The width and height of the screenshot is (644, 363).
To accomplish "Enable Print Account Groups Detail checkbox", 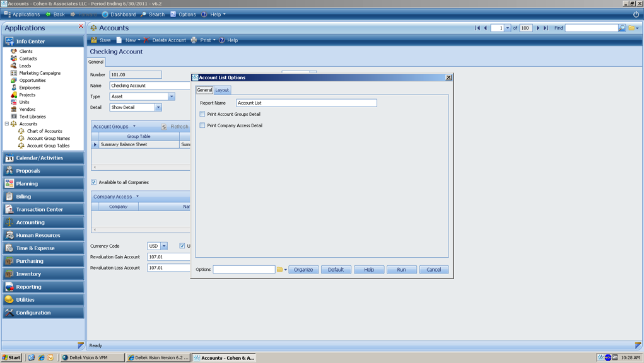I will click(x=202, y=114).
